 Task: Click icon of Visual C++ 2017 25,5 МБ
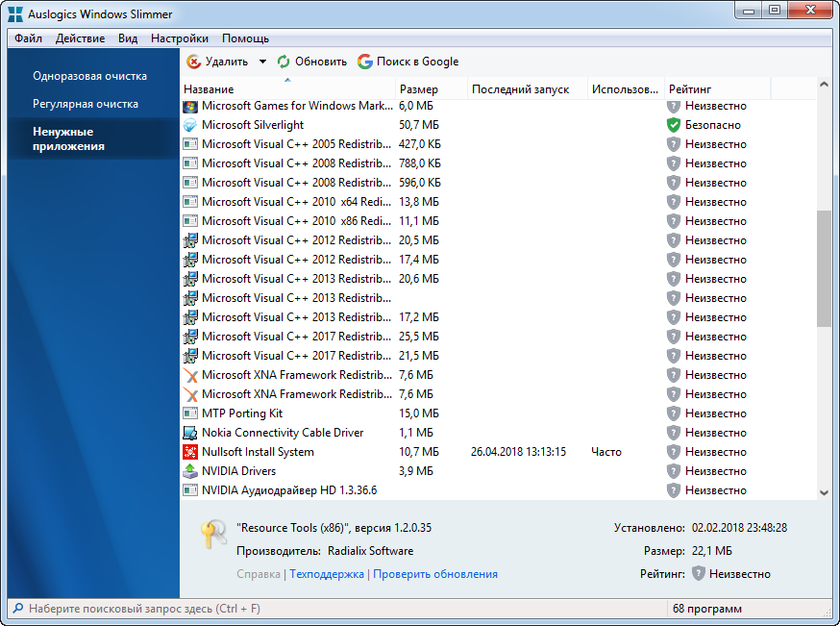pos(190,337)
